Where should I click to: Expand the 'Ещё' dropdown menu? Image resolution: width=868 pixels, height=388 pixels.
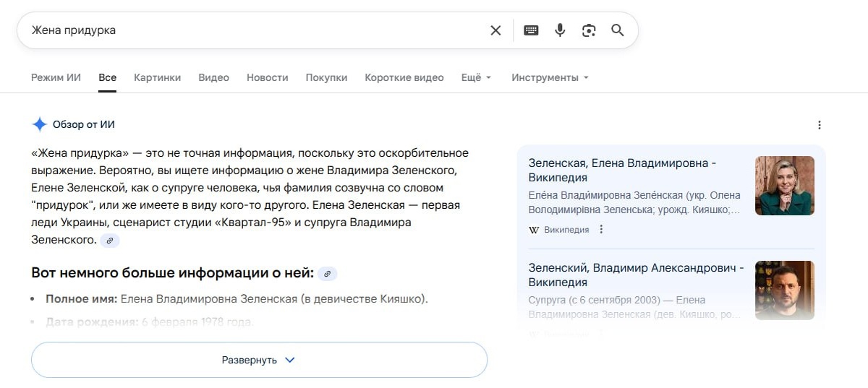476,77
